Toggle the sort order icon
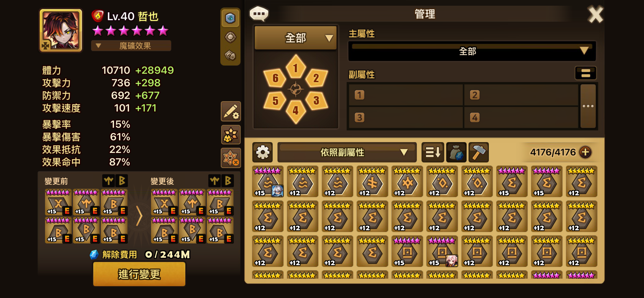Viewport: 644px width, 298px height. click(x=433, y=152)
